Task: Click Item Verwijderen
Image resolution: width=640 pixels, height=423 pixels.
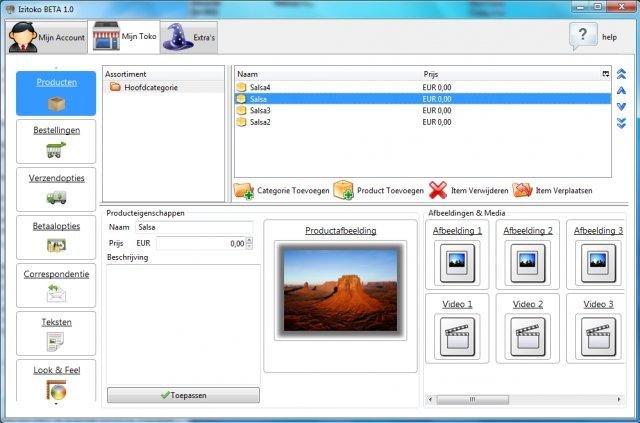Action: tap(469, 191)
